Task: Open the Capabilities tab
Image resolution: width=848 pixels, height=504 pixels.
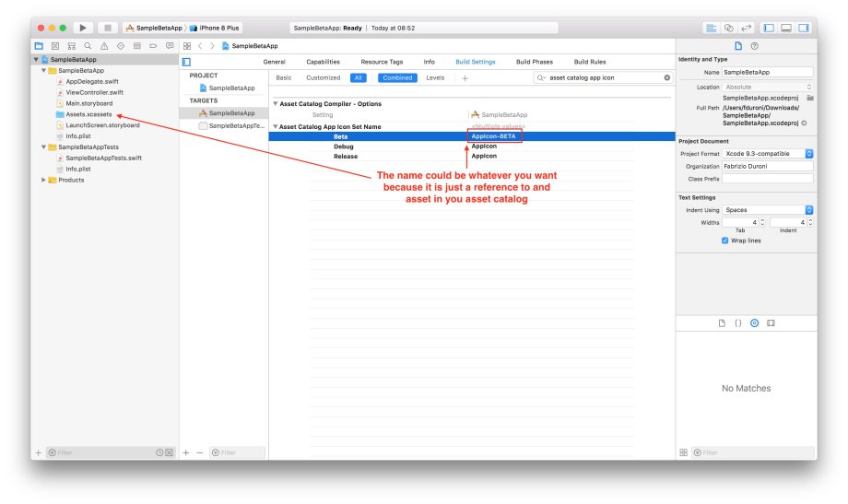Action: point(323,62)
